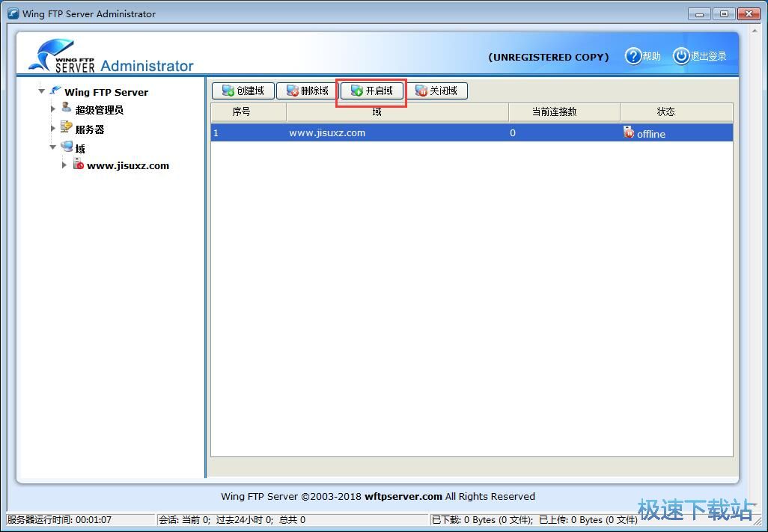This screenshot has width=768, height=532.
Task: Click the 删除域 (delete domain) button
Action: (x=307, y=91)
